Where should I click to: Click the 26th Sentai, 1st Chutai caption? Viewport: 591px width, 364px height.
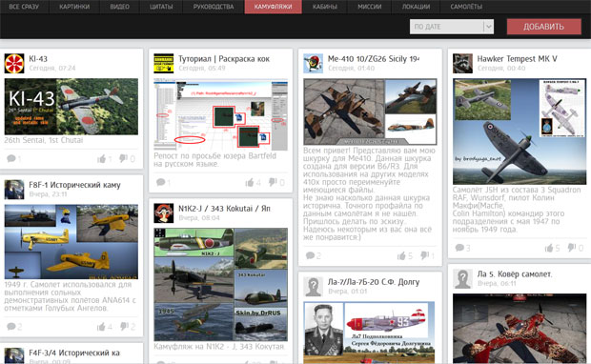point(44,140)
